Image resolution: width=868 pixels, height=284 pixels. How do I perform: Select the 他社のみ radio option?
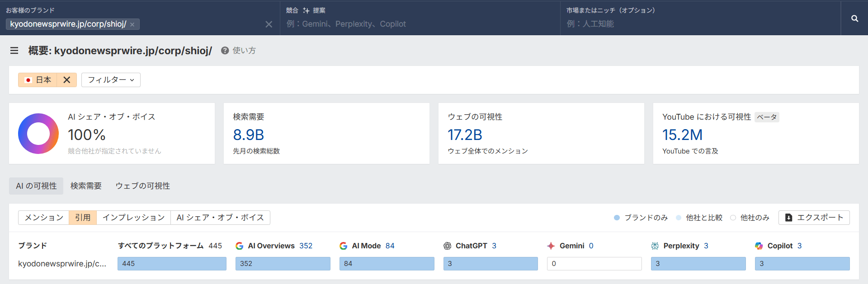[733, 218]
